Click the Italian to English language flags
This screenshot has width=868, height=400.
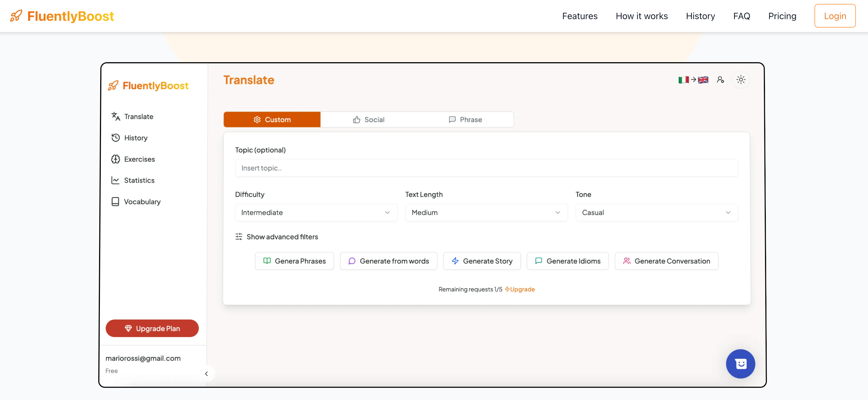(693, 80)
